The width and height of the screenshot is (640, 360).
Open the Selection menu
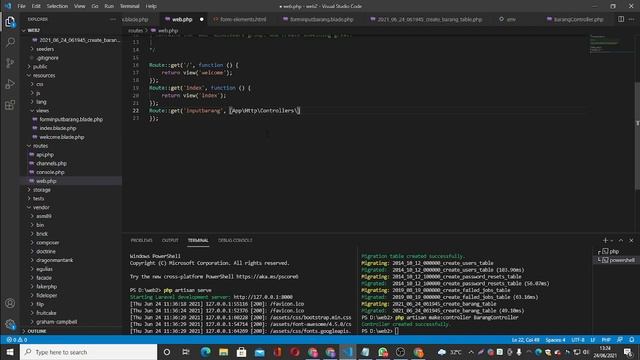[x=57, y=6]
